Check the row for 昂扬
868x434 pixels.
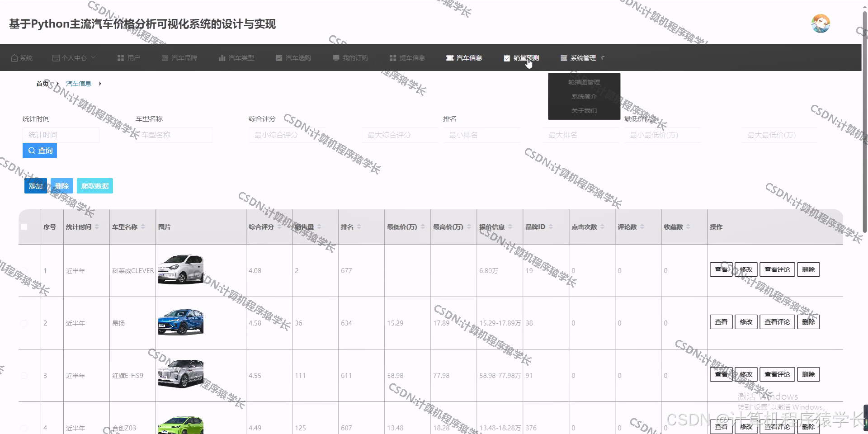[x=24, y=323]
